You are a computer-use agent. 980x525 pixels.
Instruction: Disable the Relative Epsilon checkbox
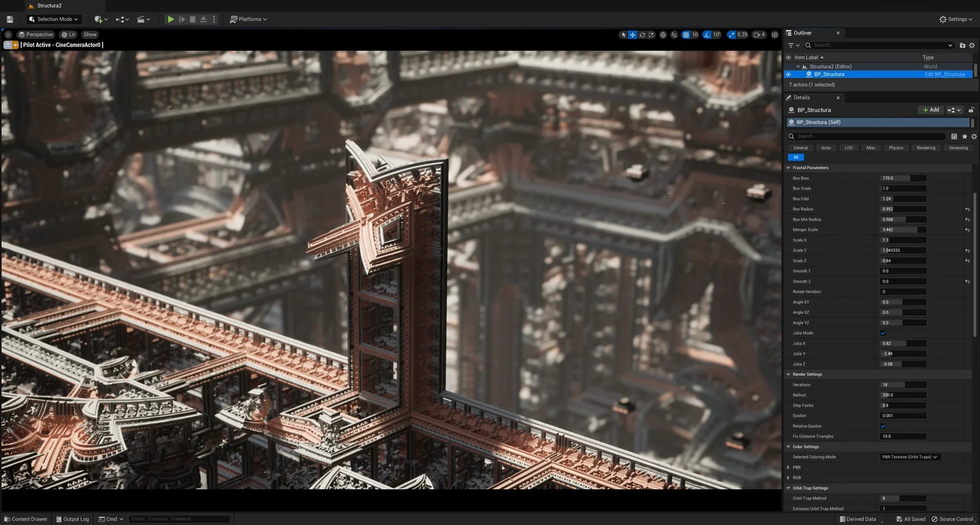(x=883, y=426)
